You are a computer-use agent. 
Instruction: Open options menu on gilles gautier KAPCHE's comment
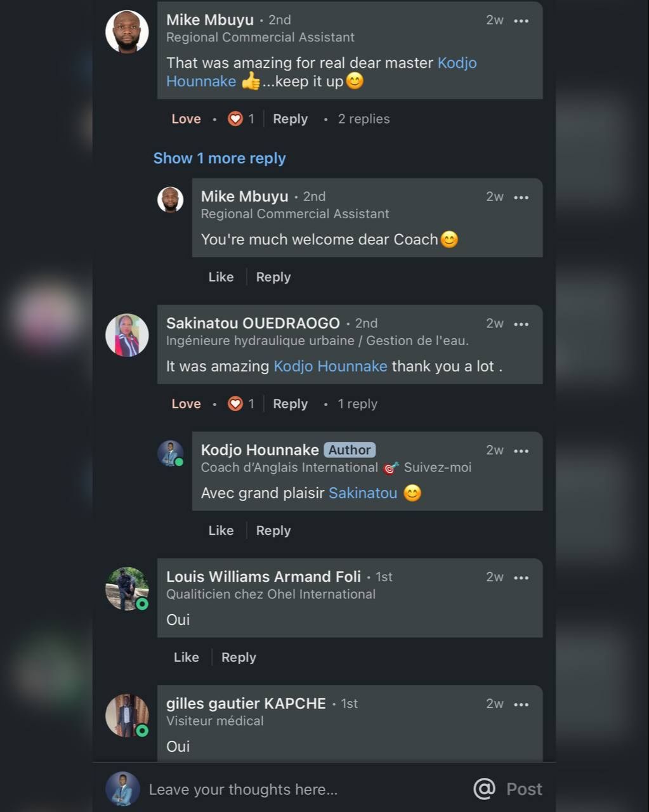pos(521,705)
